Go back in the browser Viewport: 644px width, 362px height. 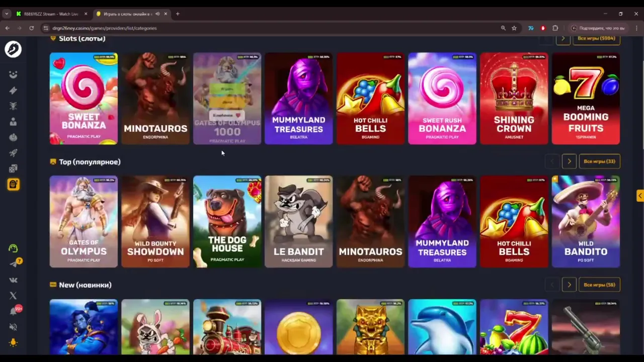coord(7,28)
